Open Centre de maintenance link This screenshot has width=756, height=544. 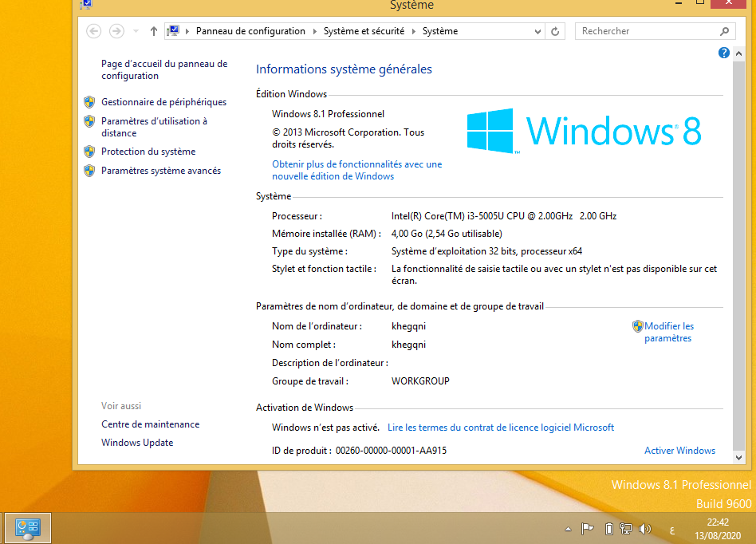(150, 424)
